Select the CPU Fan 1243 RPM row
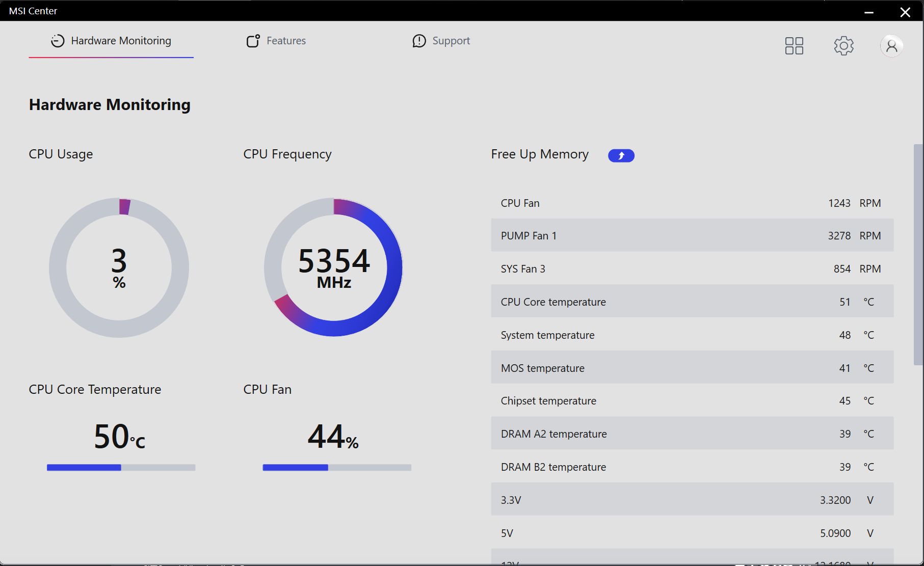 pos(692,203)
